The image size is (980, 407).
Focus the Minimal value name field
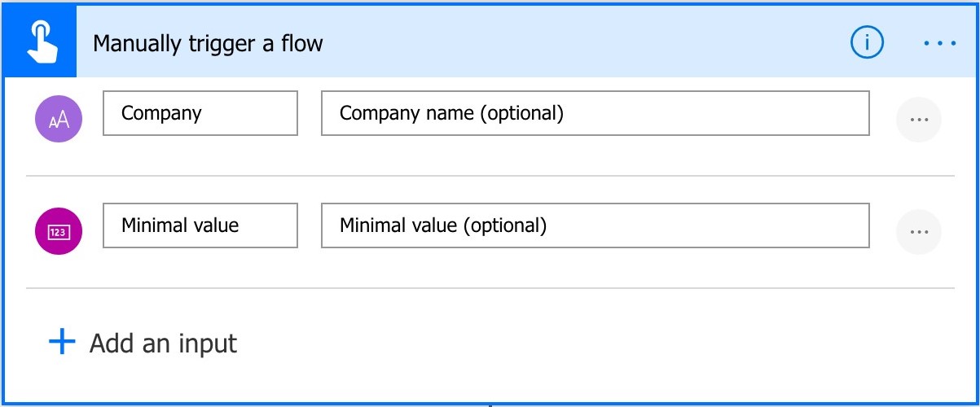(x=200, y=225)
